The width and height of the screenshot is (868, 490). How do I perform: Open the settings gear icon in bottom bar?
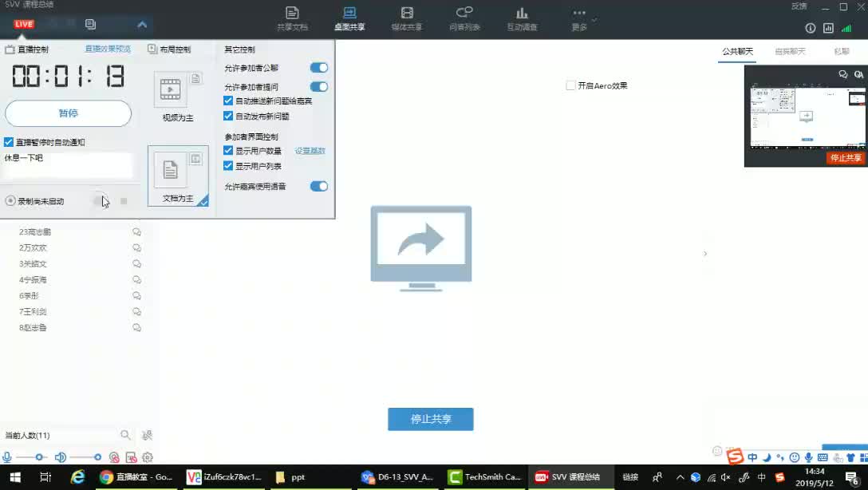click(148, 457)
